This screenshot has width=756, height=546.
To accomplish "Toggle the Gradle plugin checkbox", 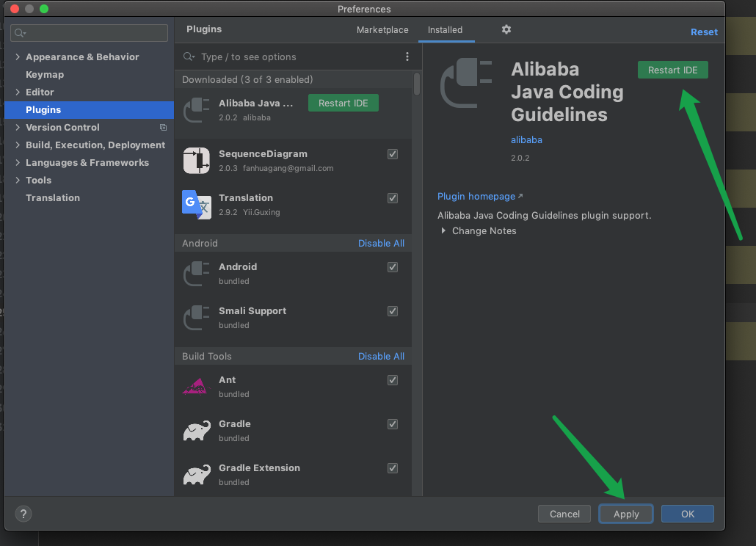I will [x=393, y=424].
